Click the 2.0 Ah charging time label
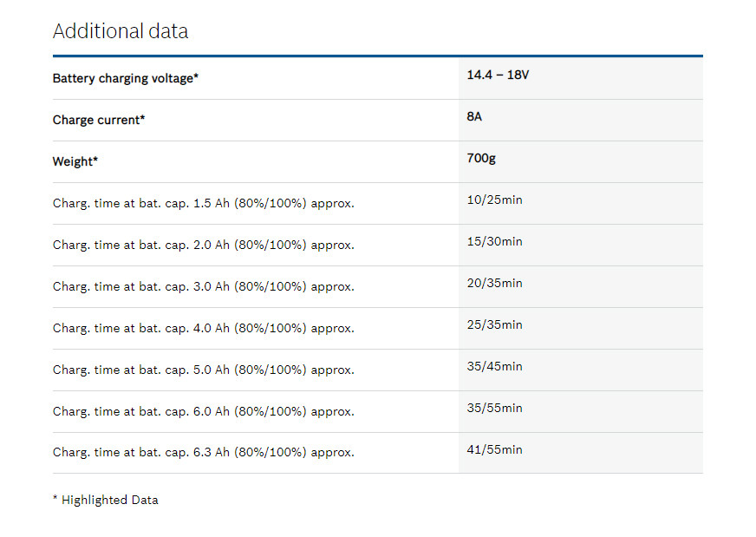The image size is (756, 537). pos(203,245)
